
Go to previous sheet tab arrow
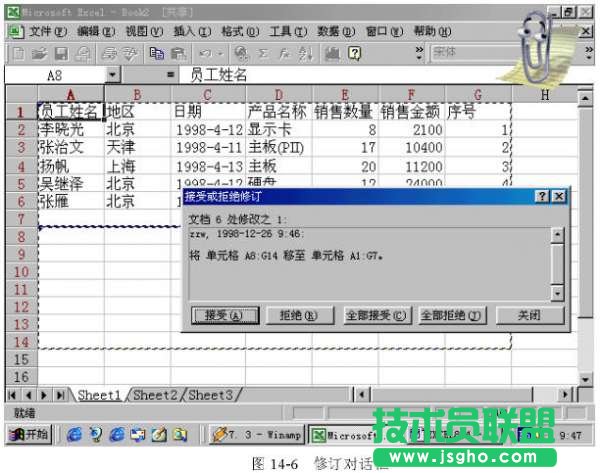point(28,395)
